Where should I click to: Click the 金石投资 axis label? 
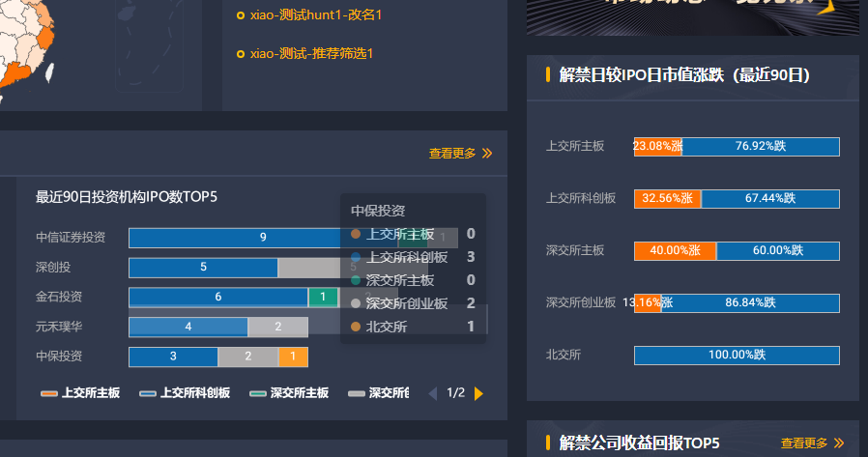(x=59, y=297)
